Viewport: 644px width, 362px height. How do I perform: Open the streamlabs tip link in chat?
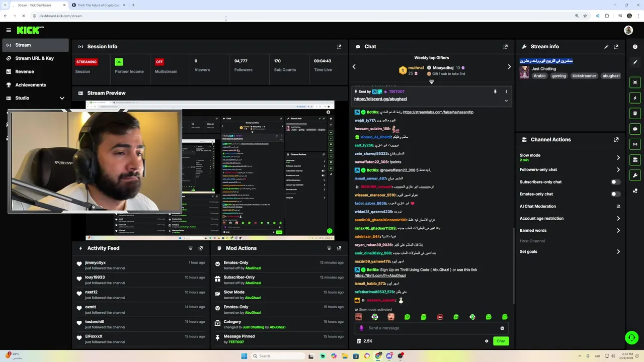pos(438,112)
